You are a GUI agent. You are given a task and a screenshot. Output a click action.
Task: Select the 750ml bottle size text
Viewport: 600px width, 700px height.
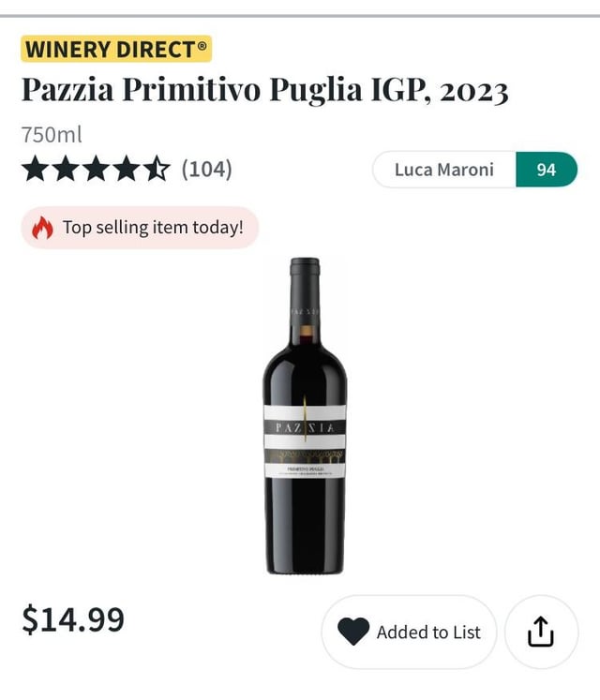click(x=52, y=134)
